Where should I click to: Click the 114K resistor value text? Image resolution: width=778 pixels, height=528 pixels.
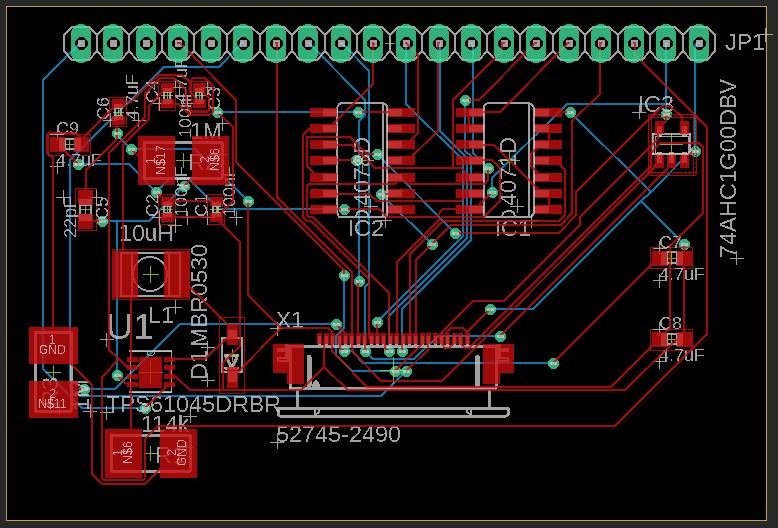(165, 423)
